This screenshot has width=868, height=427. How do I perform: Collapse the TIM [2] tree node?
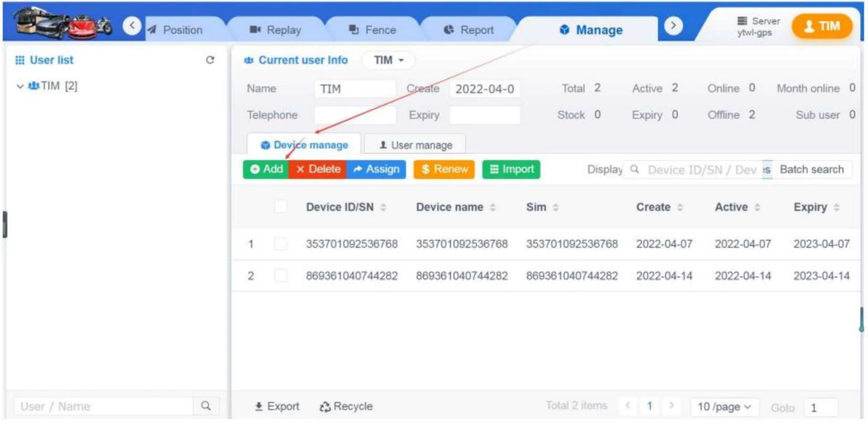[20, 86]
